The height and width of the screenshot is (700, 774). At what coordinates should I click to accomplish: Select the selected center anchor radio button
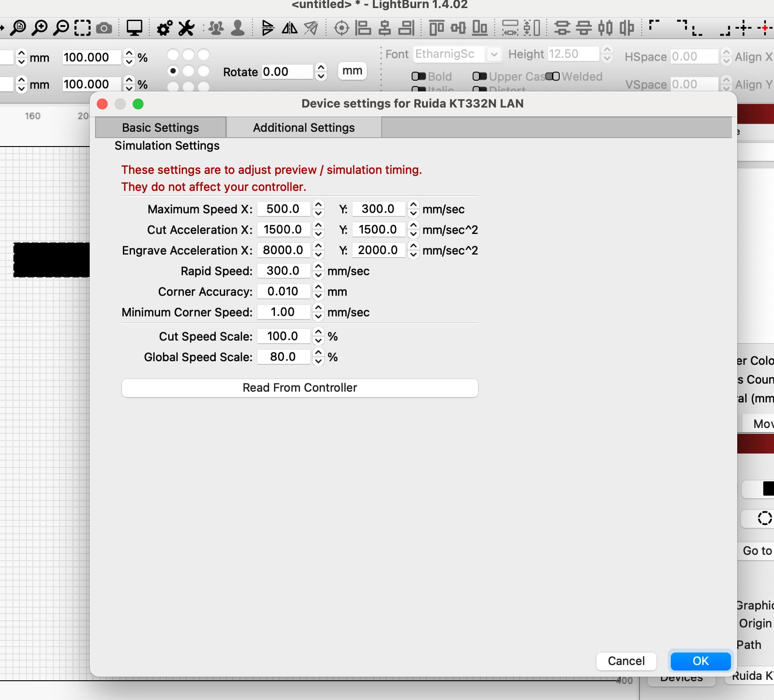click(x=173, y=71)
